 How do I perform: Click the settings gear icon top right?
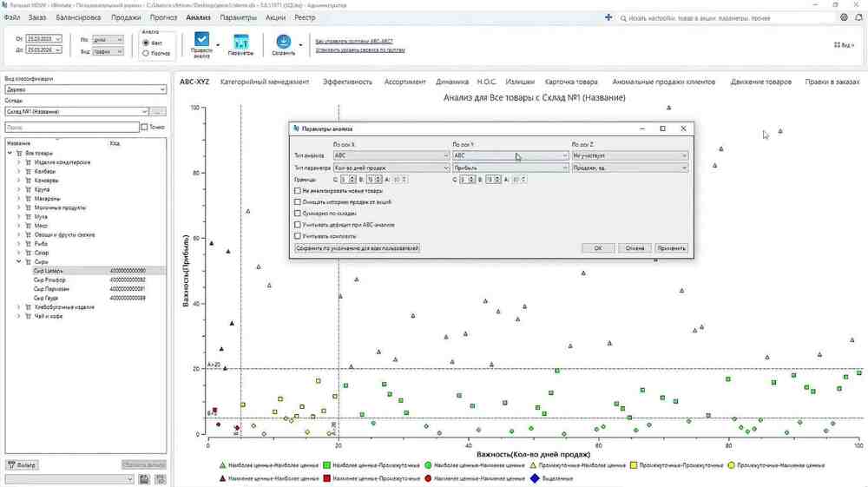tap(844, 17)
